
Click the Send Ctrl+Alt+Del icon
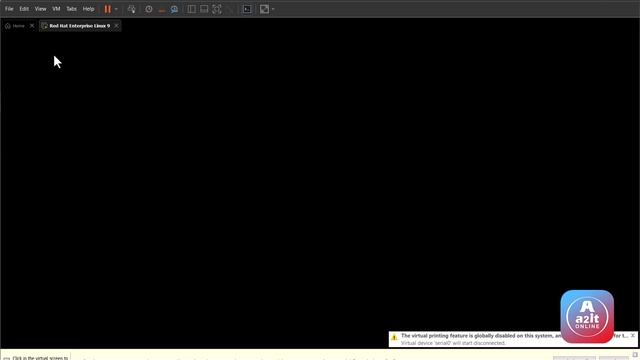click(131, 9)
